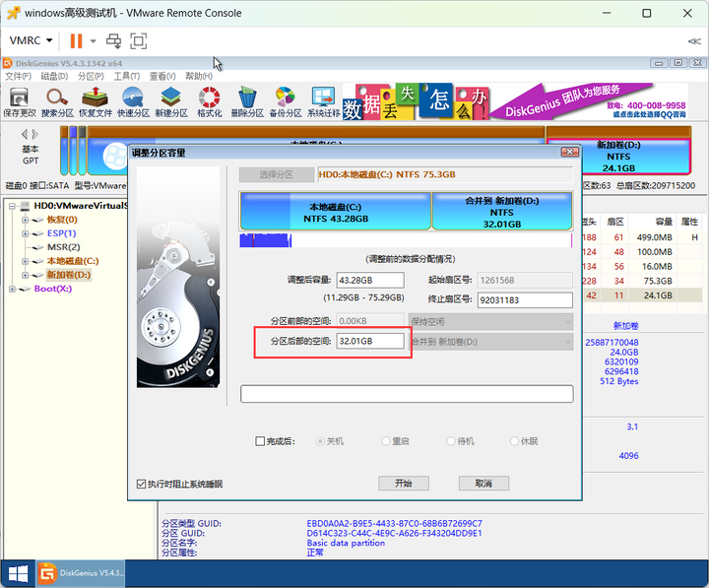Screen dimensions: 709x588
Task: Open the power options arrow beside pause
Action: coord(94,41)
